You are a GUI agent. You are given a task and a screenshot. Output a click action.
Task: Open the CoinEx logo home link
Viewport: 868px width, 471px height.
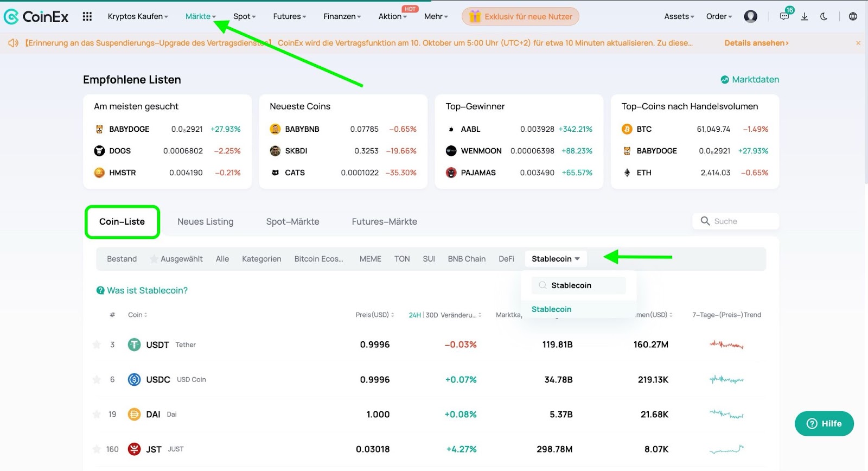(x=36, y=17)
